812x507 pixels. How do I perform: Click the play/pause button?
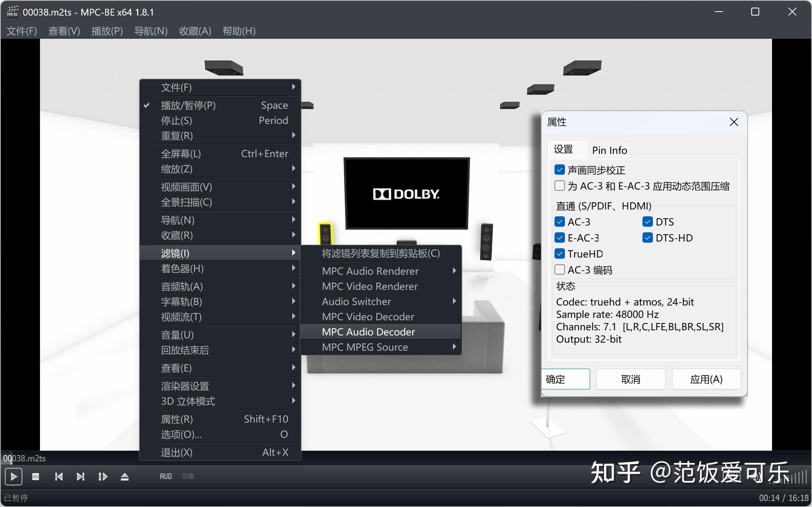click(13, 476)
